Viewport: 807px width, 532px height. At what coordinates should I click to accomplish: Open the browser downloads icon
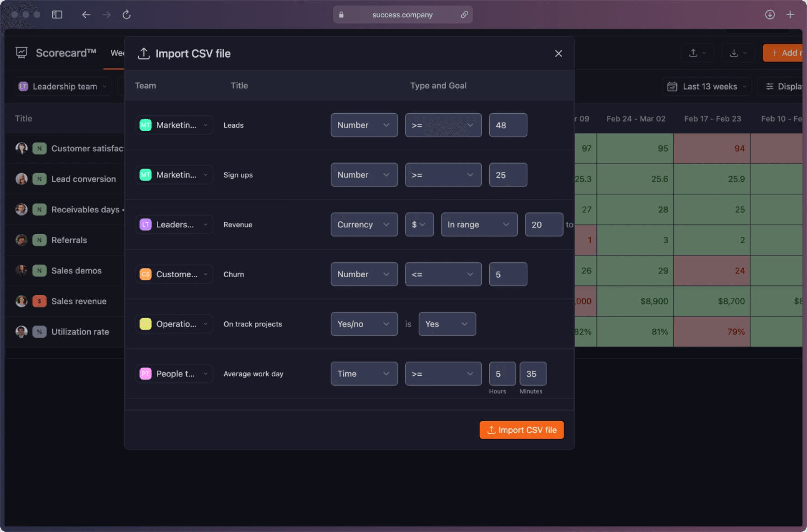770,15
